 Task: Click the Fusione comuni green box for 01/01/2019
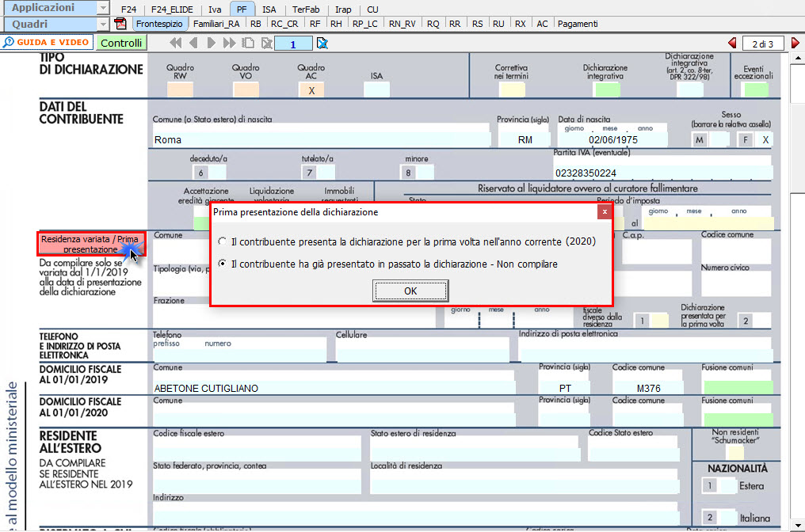738,387
